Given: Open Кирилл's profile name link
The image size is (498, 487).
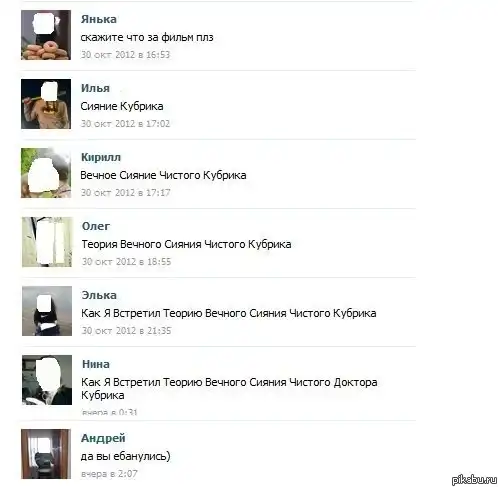Looking at the screenshot, I should tap(101, 157).
